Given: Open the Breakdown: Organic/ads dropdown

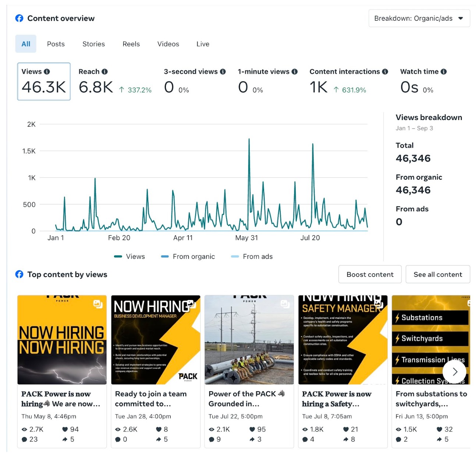Looking at the screenshot, I should [419, 18].
